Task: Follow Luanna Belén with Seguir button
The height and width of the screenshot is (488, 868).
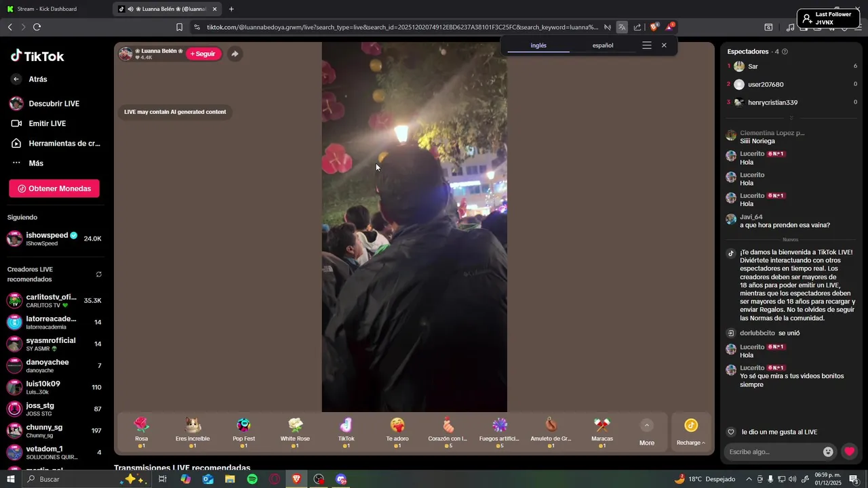Action: [x=203, y=54]
